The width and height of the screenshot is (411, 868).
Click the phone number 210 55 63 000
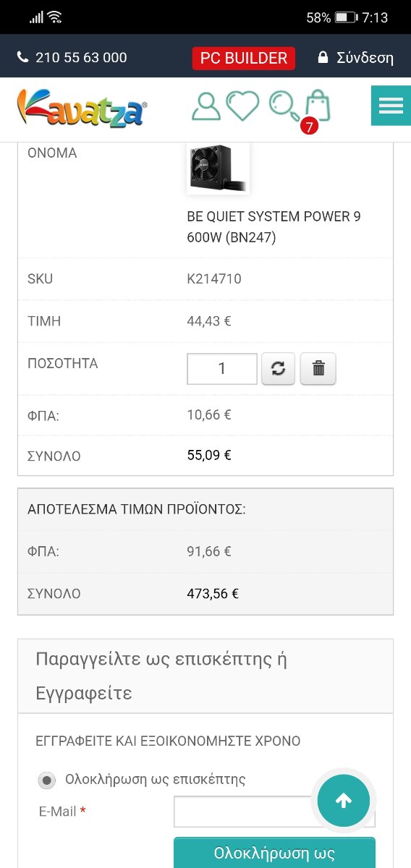click(81, 57)
